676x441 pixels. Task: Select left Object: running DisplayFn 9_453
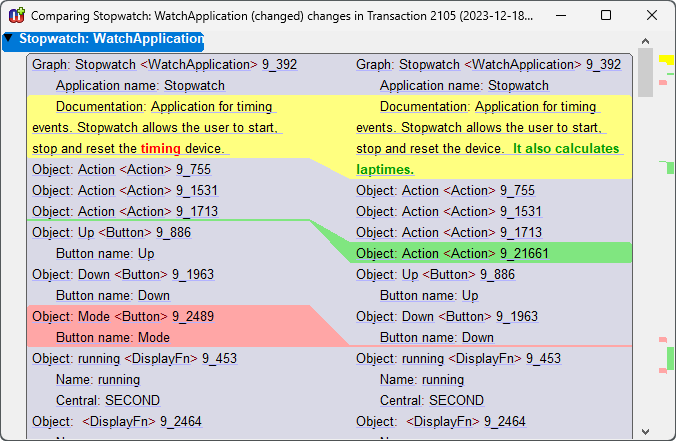point(134,359)
